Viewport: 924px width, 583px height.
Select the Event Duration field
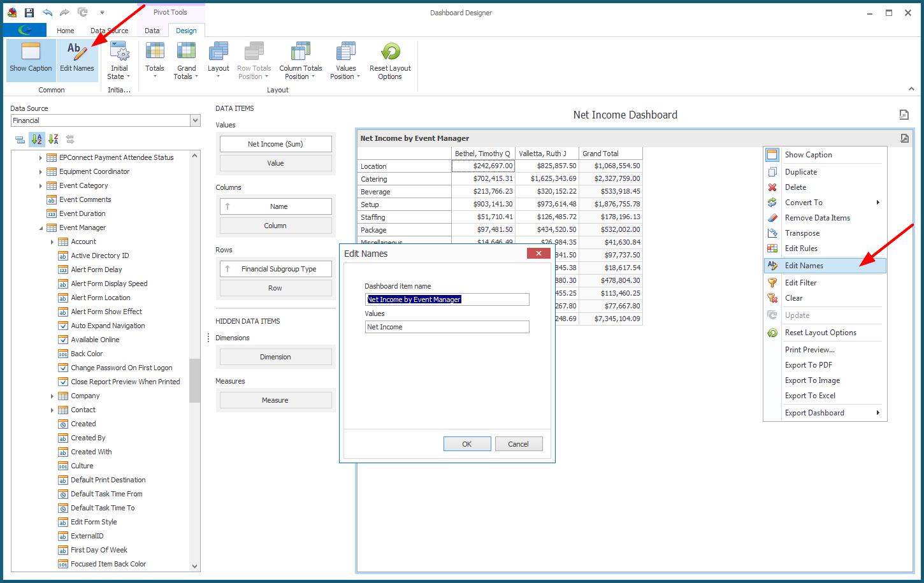(x=82, y=213)
